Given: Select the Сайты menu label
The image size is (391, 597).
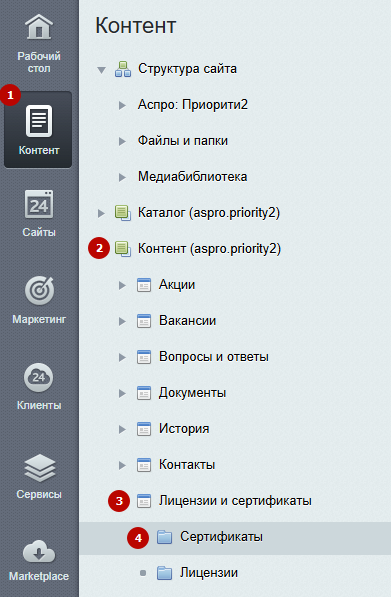Looking at the screenshot, I should click(x=39, y=232).
